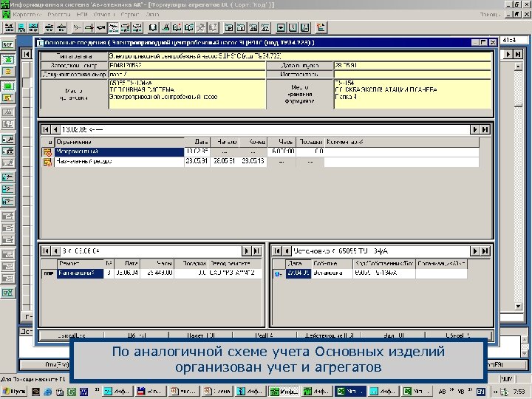
Task: Click the system clock showing 7:53
Action: point(519,392)
